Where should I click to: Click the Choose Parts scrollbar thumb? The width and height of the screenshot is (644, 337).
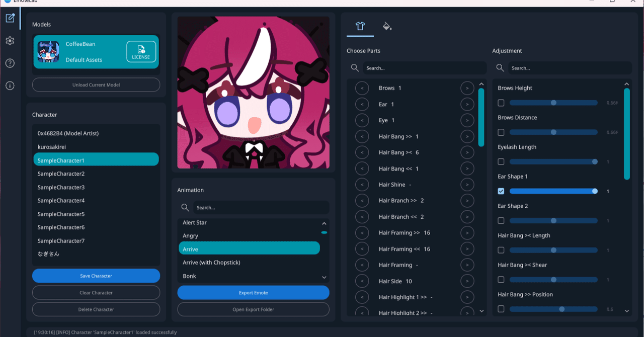pos(481,117)
